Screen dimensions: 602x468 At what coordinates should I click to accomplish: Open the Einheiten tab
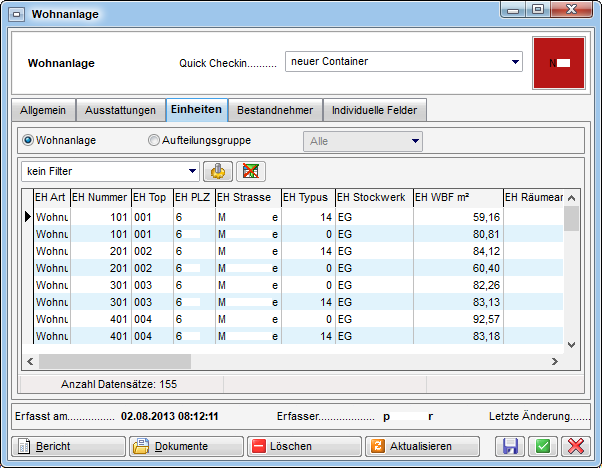click(197, 109)
